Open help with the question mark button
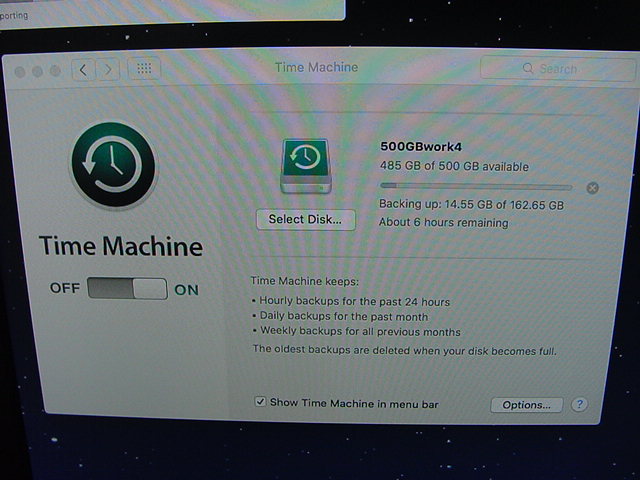The image size is (640, 480). pos(579,404)
